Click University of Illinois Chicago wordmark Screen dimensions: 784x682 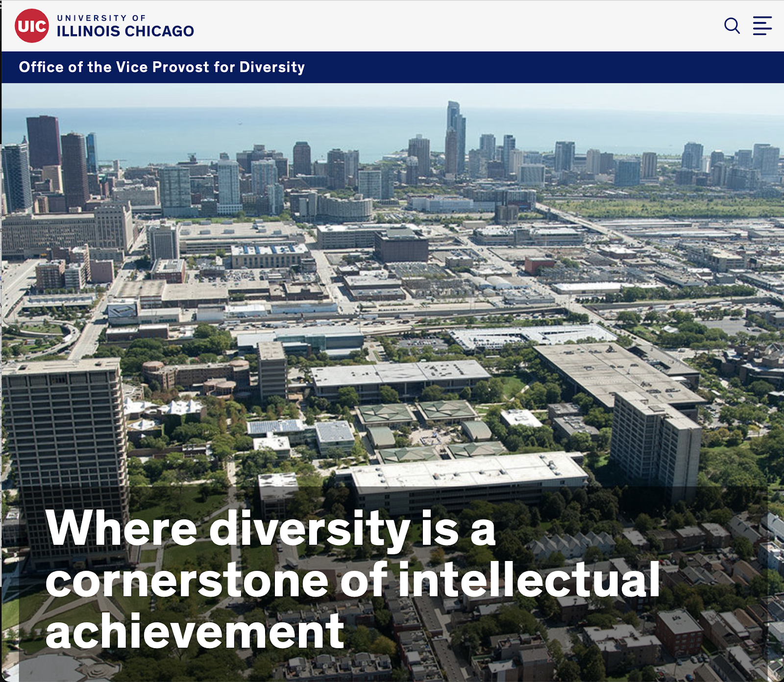click(x=125, y=26)
